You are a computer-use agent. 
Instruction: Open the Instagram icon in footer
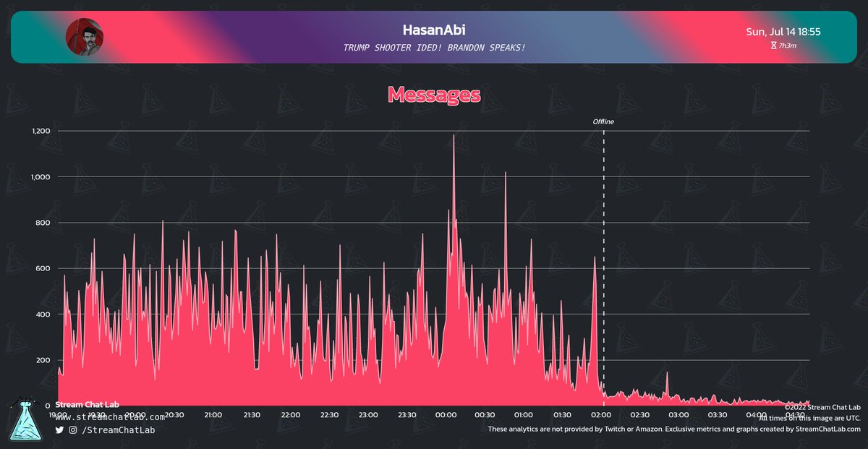72,430
